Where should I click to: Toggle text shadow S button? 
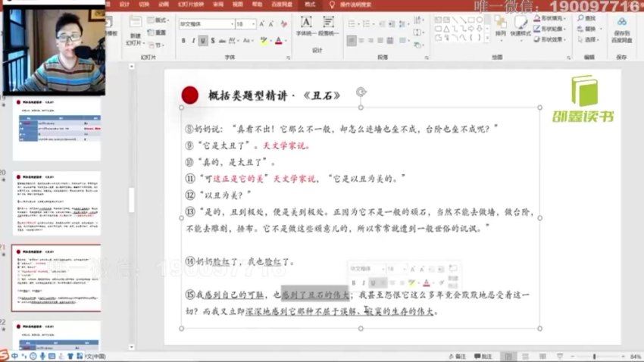213,41
